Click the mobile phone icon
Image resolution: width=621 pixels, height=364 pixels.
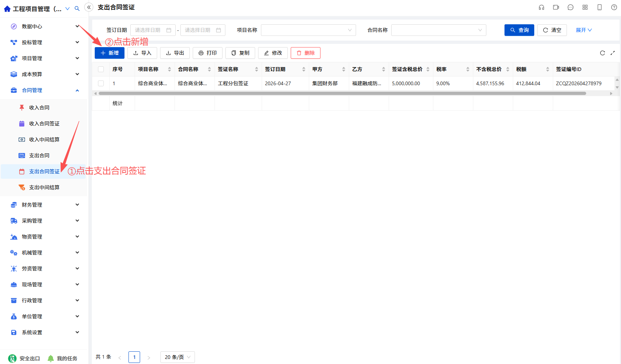click(x=600, y=7)
